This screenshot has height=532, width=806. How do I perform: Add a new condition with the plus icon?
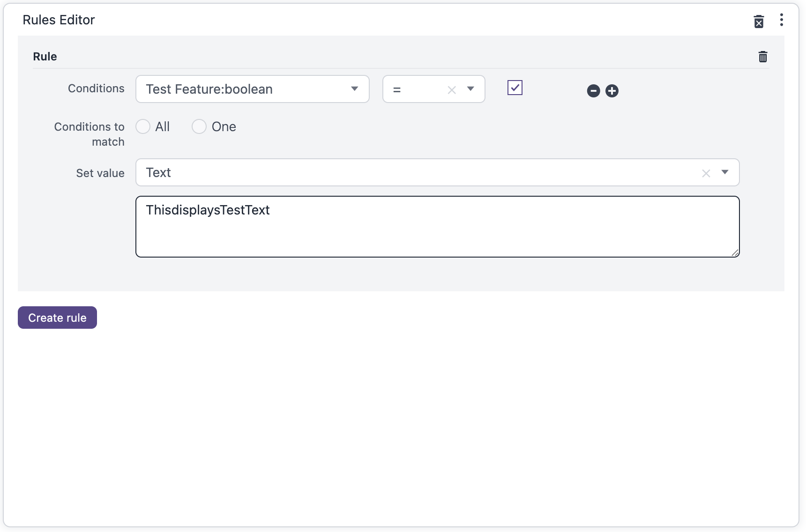(612, 91)
